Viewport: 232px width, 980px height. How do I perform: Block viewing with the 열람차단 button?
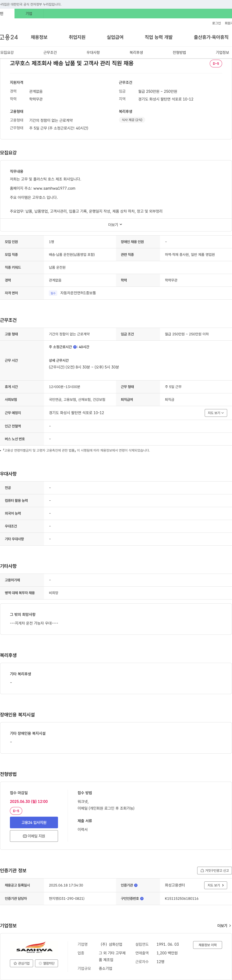tap(46, 963)
